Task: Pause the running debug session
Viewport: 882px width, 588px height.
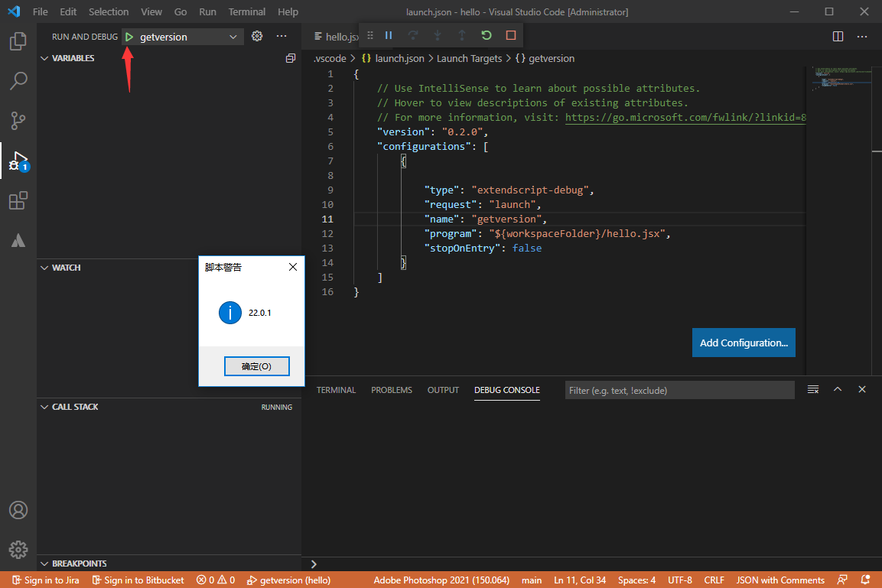Action: coord(389,35)
